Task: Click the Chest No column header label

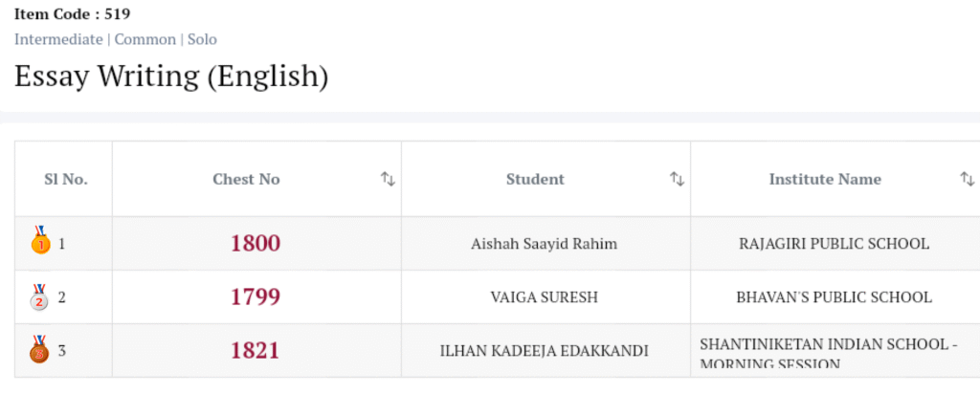Action: click(x=246, y=179)
